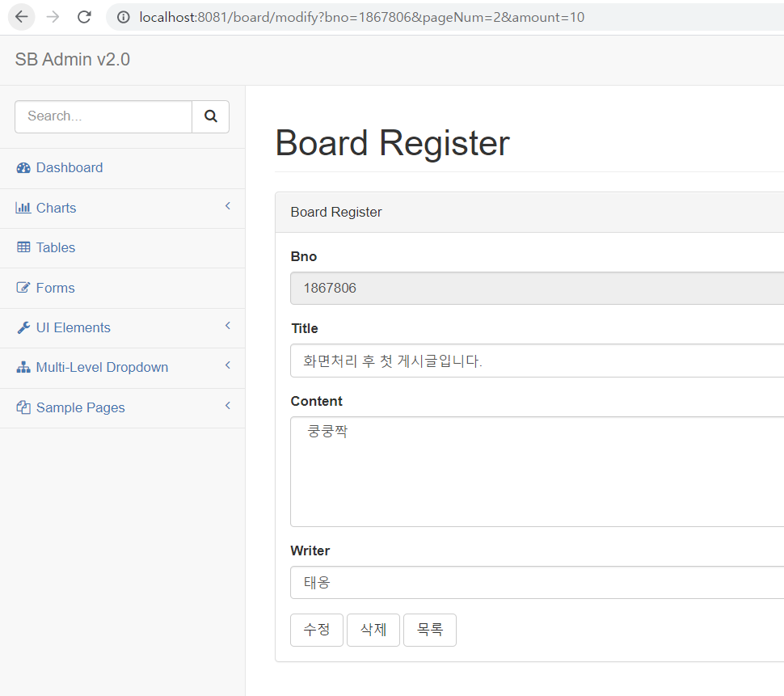
Task: Click the browser forward arrow
Action: click(x=53, y=17)
